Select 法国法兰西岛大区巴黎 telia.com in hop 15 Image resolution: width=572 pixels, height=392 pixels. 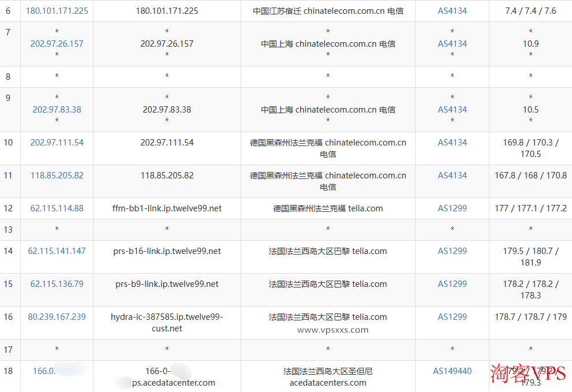(328, 284)
